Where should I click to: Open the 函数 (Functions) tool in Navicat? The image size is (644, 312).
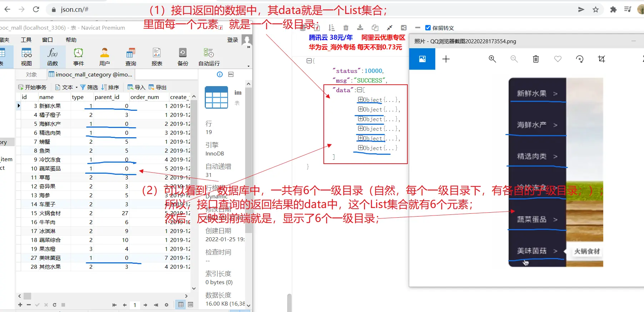click(53, 57)
